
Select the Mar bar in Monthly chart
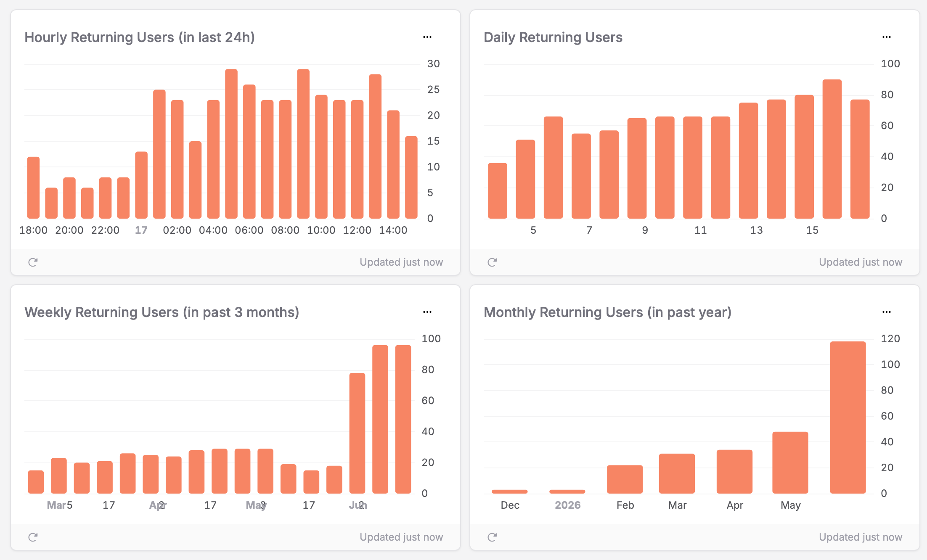click(677, 473)
